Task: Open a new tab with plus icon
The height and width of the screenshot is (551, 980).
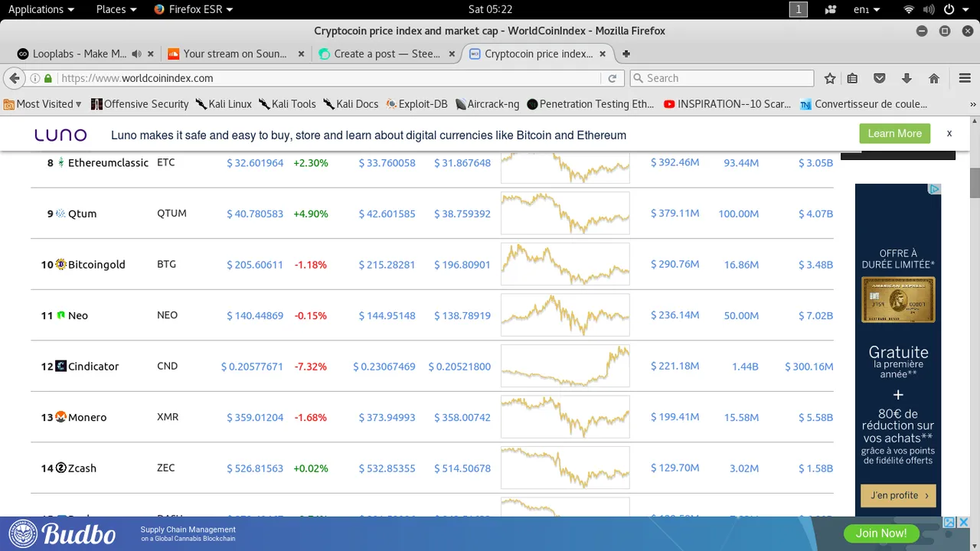Action: point(626,54)
